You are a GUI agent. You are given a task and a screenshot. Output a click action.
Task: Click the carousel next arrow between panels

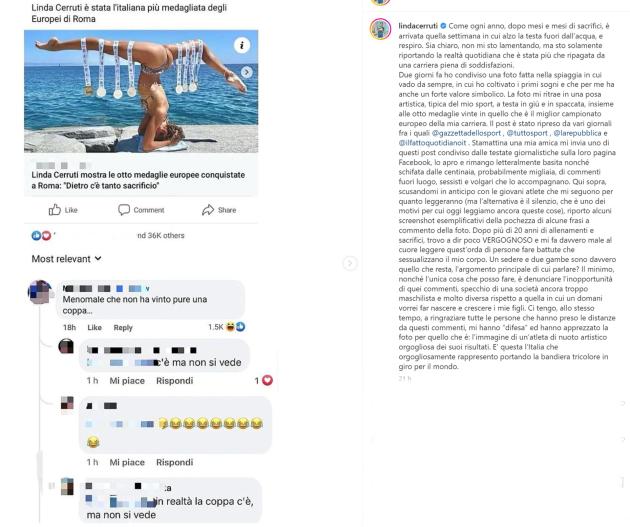(x=350, y=264)
